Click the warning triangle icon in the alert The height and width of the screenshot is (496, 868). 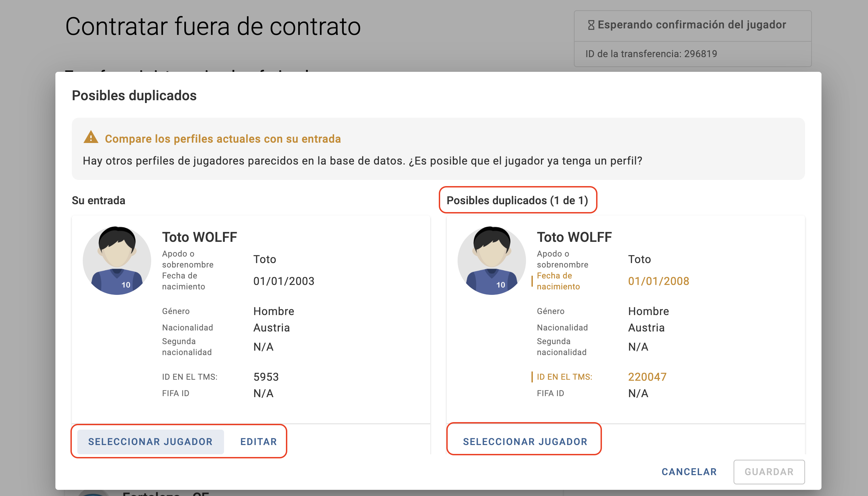click(91, 137)
